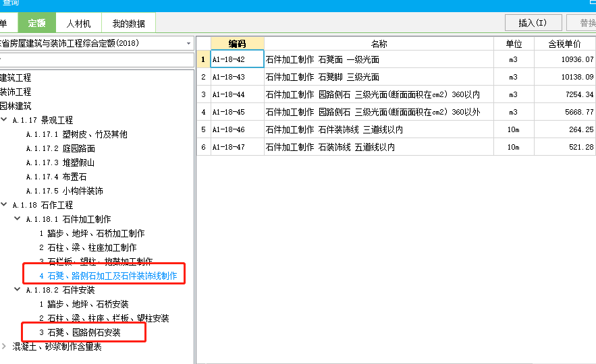The width and height of the screenshot is (596, 364).
Task: Collapse the A.1.18.2 石件安装 node
Action: [18, 289]
